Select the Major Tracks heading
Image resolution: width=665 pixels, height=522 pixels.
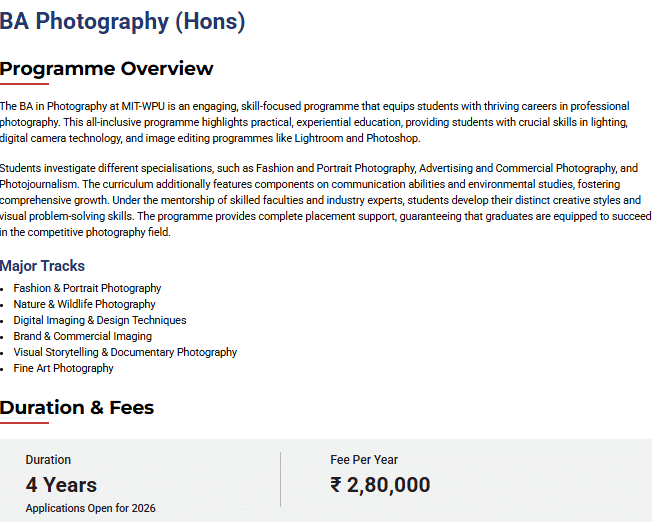[43, 266]
